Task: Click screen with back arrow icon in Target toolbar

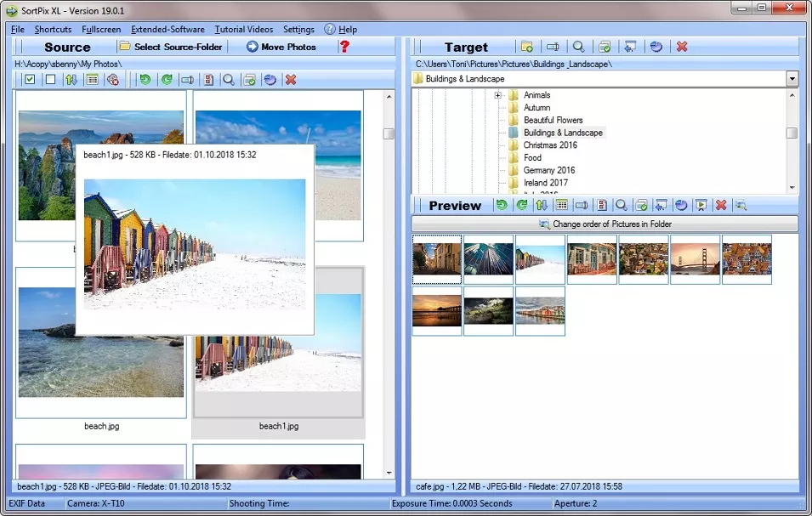Action: [x=630, y=47]
